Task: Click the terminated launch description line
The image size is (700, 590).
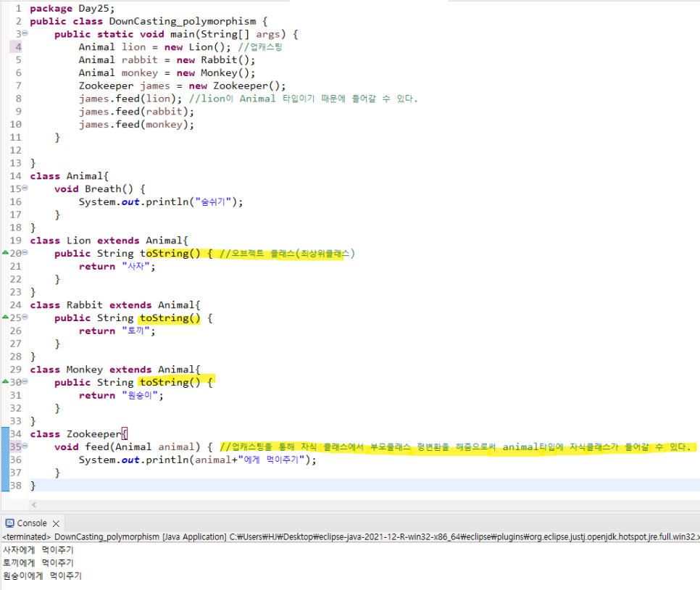Action: [x=351, y=536]
